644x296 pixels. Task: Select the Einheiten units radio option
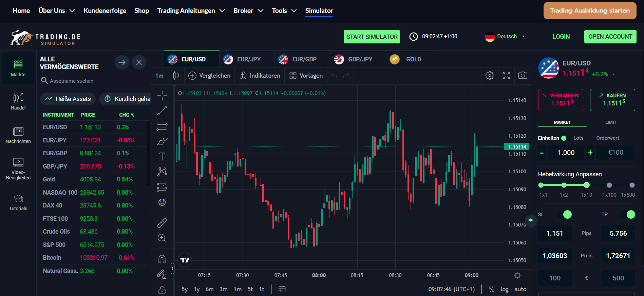(564, 138)
